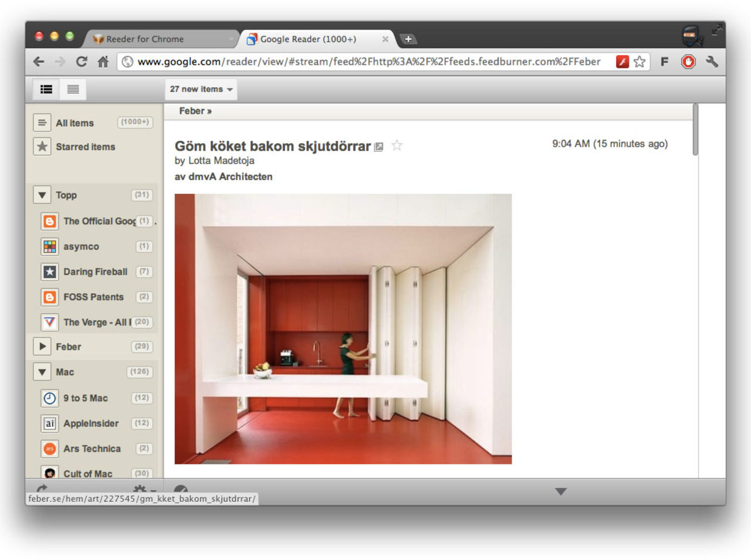Image resolution: width=751 pixels, height=560 pixels.
Task: Click The Verge feed icon
Action: 49,322
